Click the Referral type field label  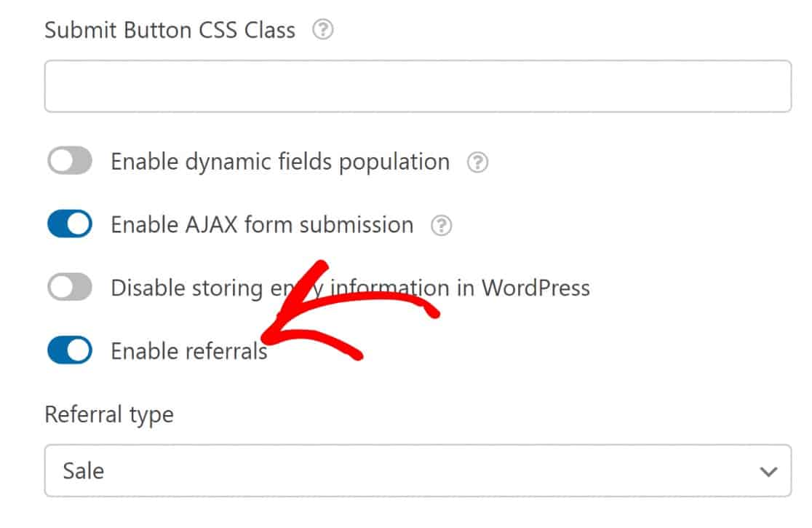(x=109, y=415)
